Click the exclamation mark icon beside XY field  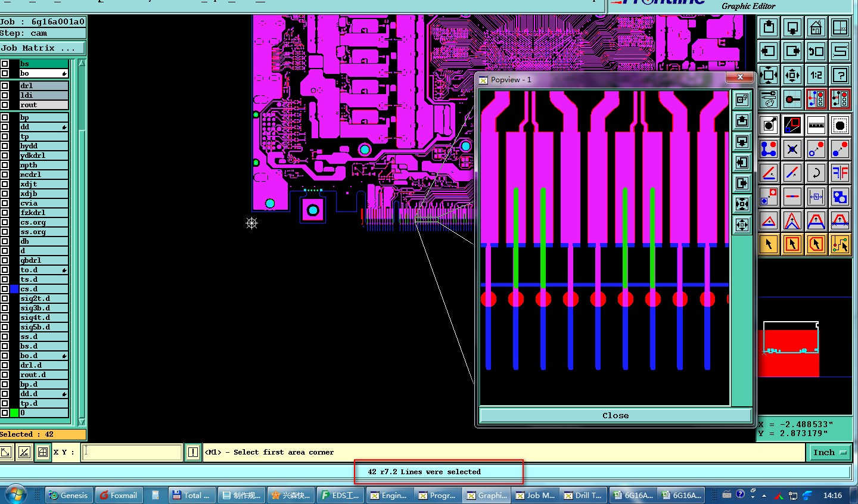193,452
